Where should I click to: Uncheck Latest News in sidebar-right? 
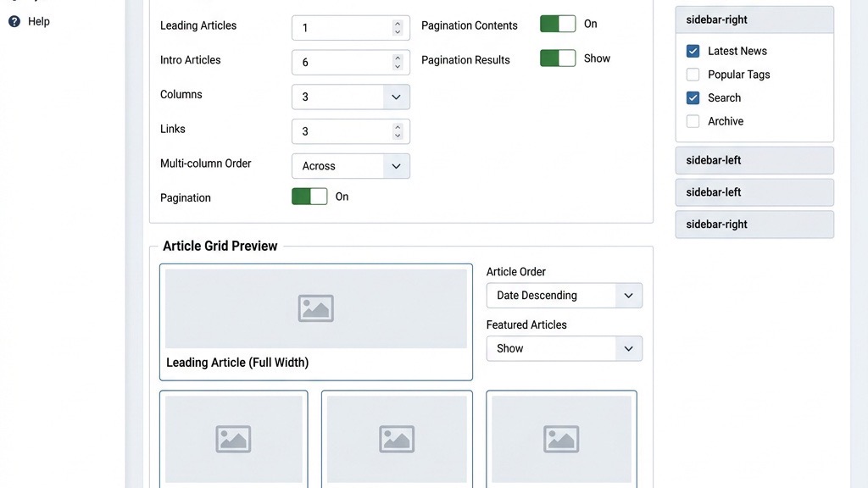[x=693, y=51]
